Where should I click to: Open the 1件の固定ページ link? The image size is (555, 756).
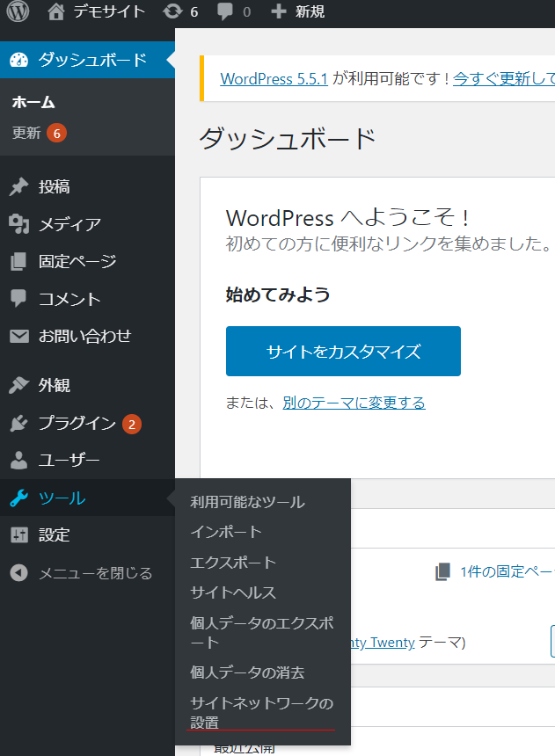click(x=508, y=571)
